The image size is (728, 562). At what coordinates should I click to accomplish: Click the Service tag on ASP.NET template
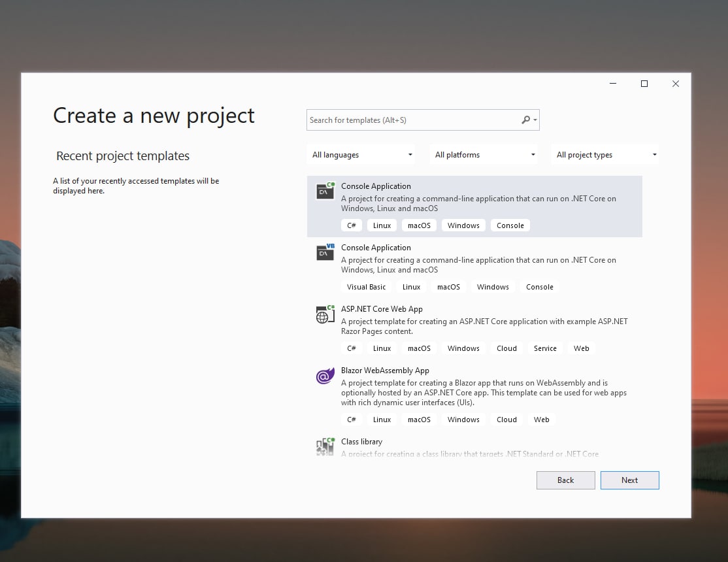[x=545, y=348]
